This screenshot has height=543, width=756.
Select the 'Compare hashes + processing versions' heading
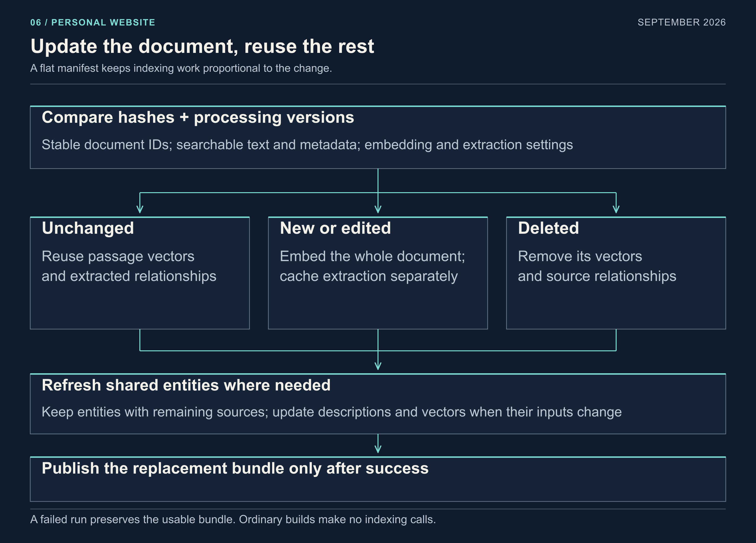tap(198, 118)
